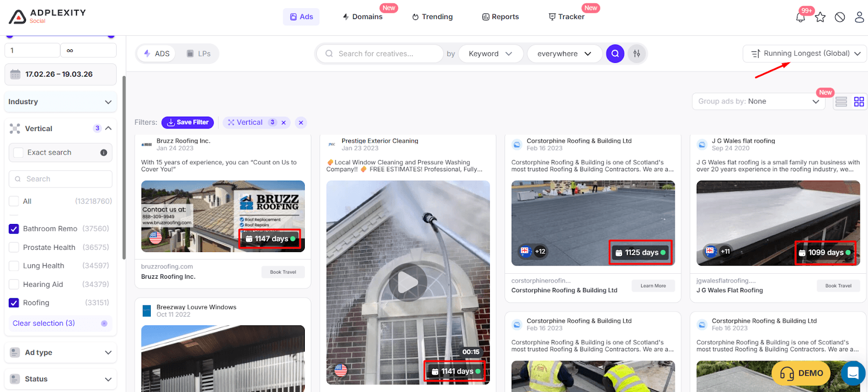
Task: Open the live chat bubble icon
Action: 853,373
